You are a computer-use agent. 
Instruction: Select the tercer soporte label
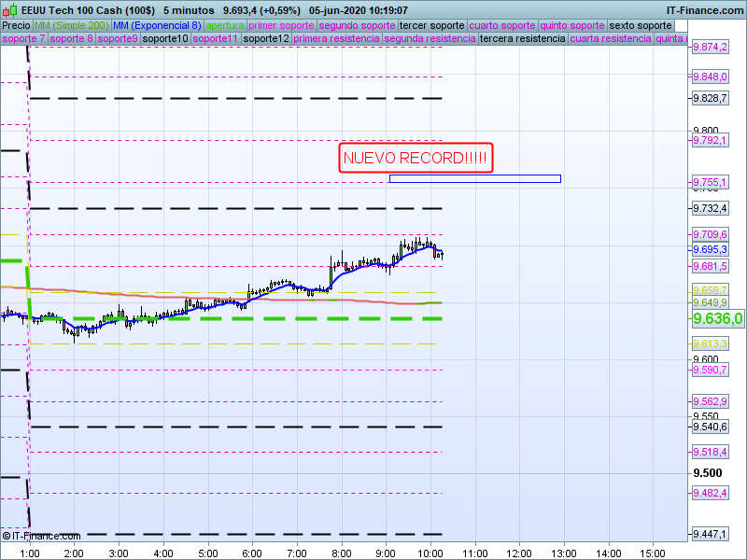[431, 25]
